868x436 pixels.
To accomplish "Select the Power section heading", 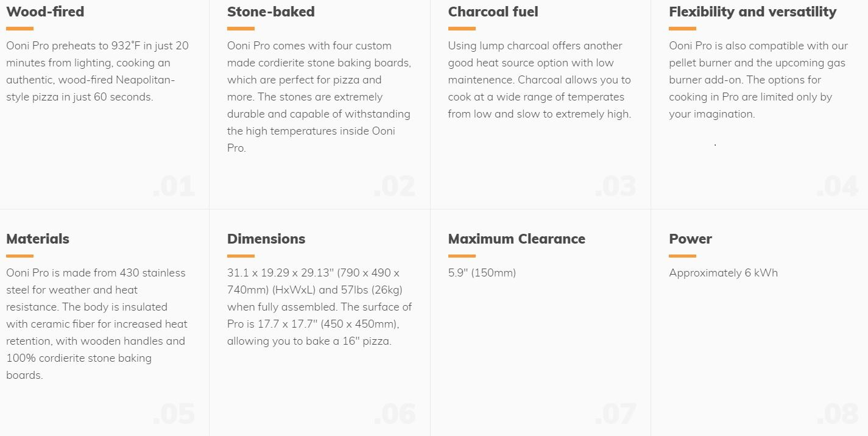I will (690, 239).
